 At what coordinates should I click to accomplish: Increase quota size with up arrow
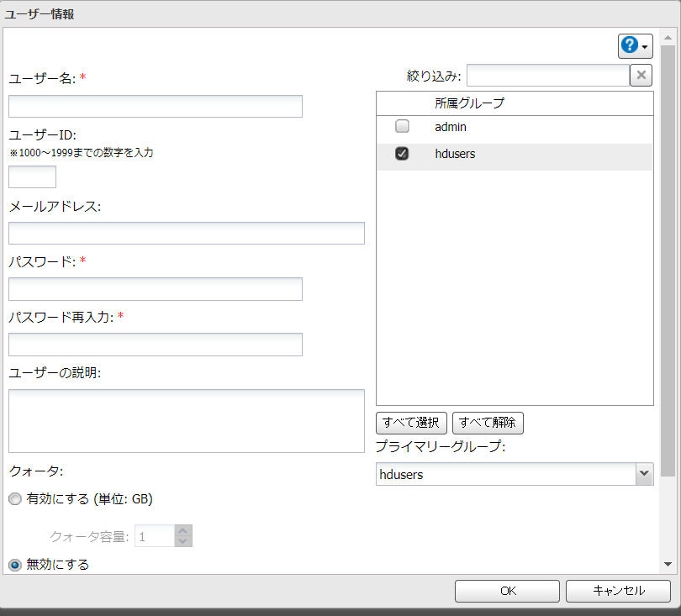tap(183, 530)
